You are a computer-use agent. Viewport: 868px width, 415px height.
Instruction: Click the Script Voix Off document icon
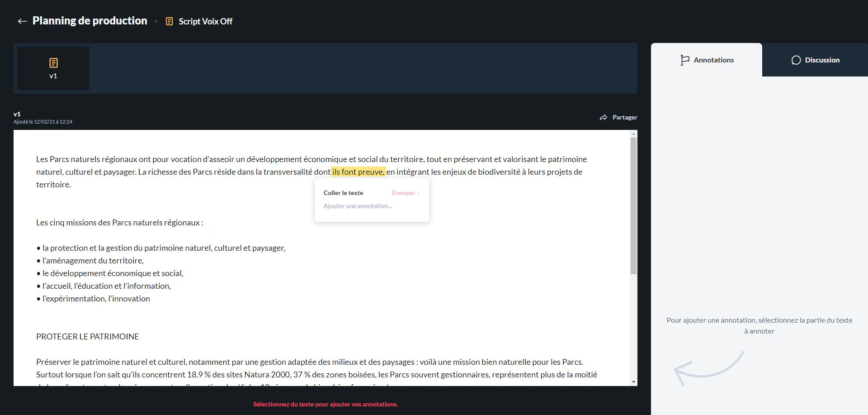coord(169,21)
